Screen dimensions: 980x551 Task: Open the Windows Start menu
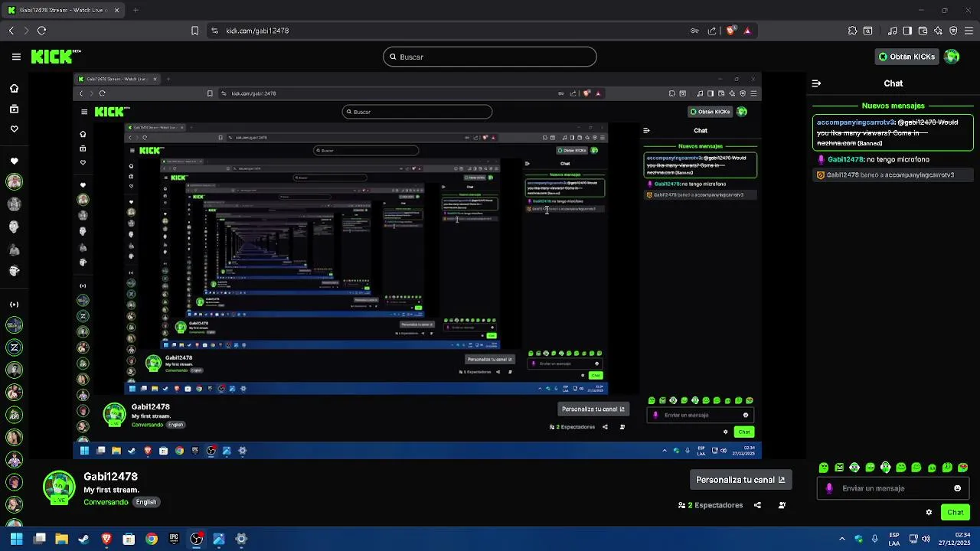coord(16,539)
